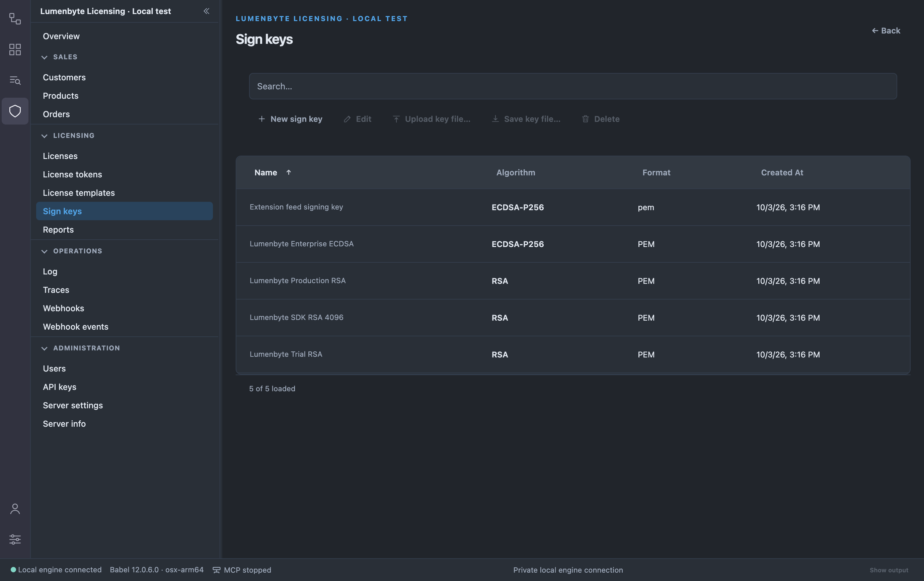Click the plus icon for New sign key
Image resolution: width=924 pixels, height=581 pixels.
tap(262, 119)
